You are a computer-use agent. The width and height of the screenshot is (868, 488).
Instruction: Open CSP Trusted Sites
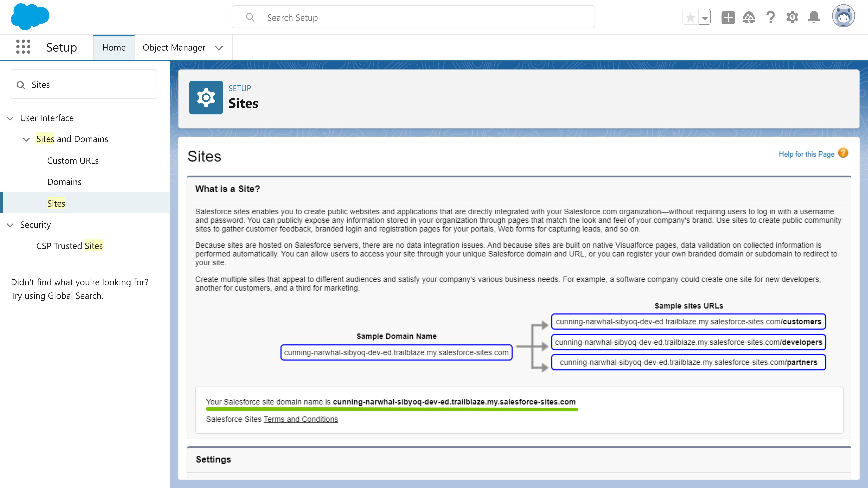(69, 246)
